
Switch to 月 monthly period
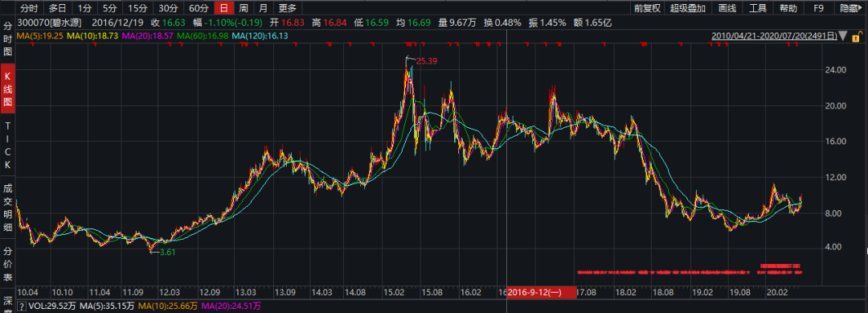click(264, 8)
